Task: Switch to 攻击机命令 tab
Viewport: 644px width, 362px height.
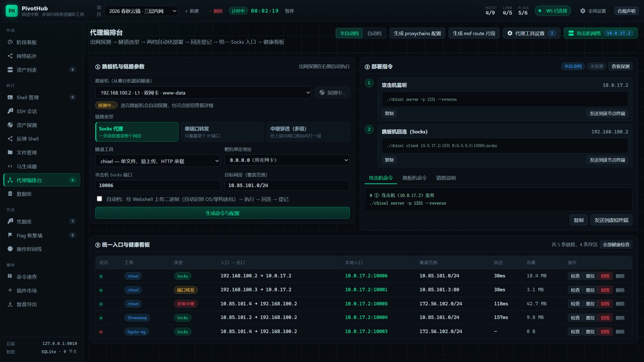Action: click(x=381, y=178)
